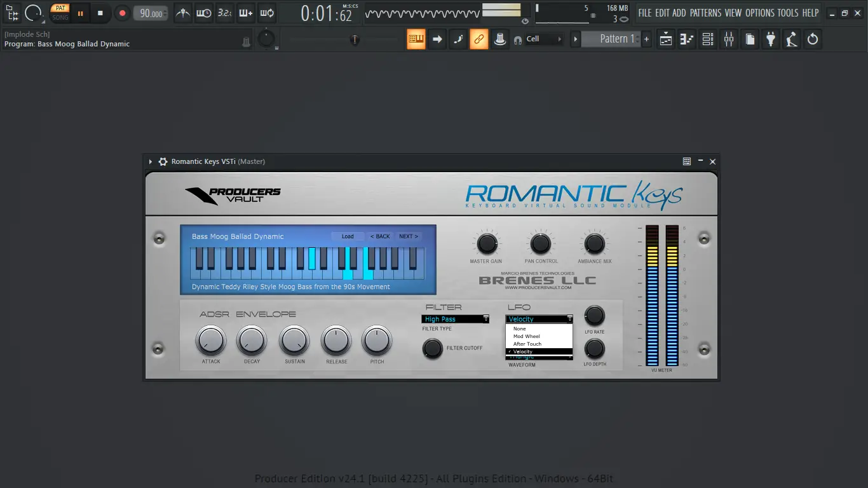The width and height of the screenshot is (868, 488).
Task: Expand the Romantic Keys window menu arrow
Action: coord(151,161)
